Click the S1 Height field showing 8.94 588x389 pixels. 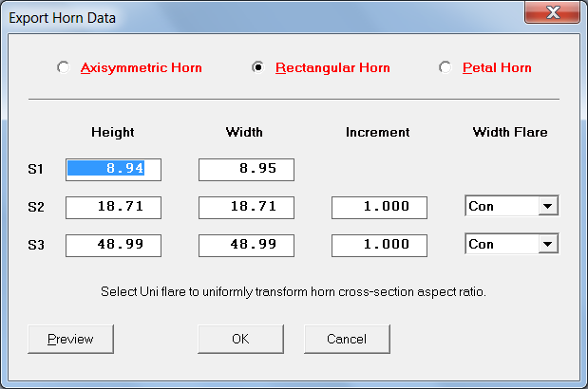[x=113, y=170]
